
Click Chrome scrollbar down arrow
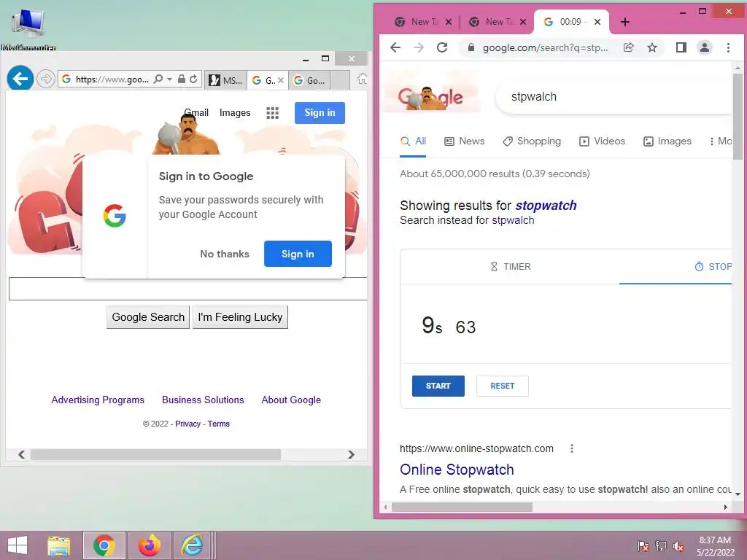(738, 494)
